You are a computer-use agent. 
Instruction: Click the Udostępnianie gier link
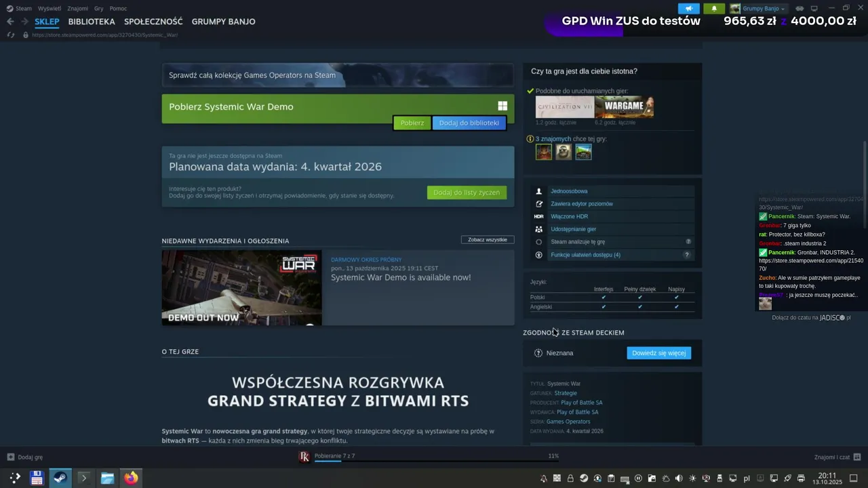(574, 230)
